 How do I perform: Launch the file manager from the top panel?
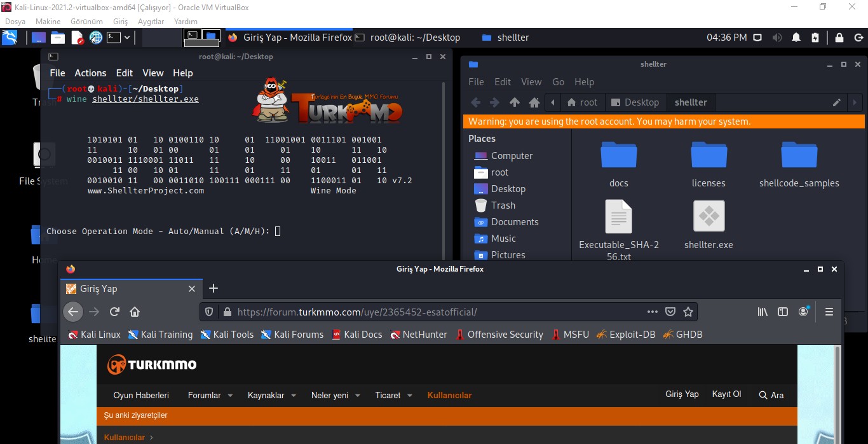pyautogui.click(x=58, y=38)
